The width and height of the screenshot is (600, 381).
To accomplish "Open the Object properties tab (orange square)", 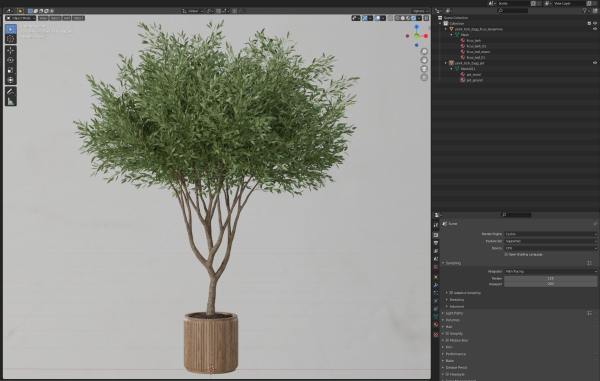I will click(x=436, y=277).
